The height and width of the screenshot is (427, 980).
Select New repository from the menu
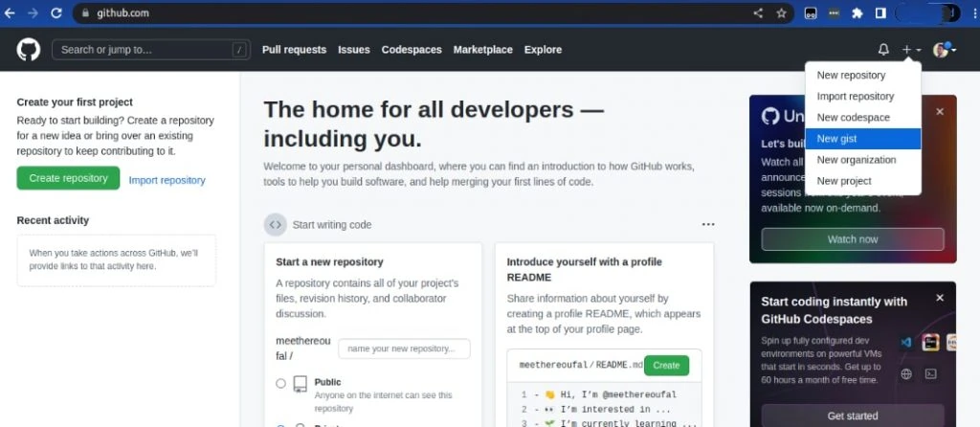click(863, 75)
